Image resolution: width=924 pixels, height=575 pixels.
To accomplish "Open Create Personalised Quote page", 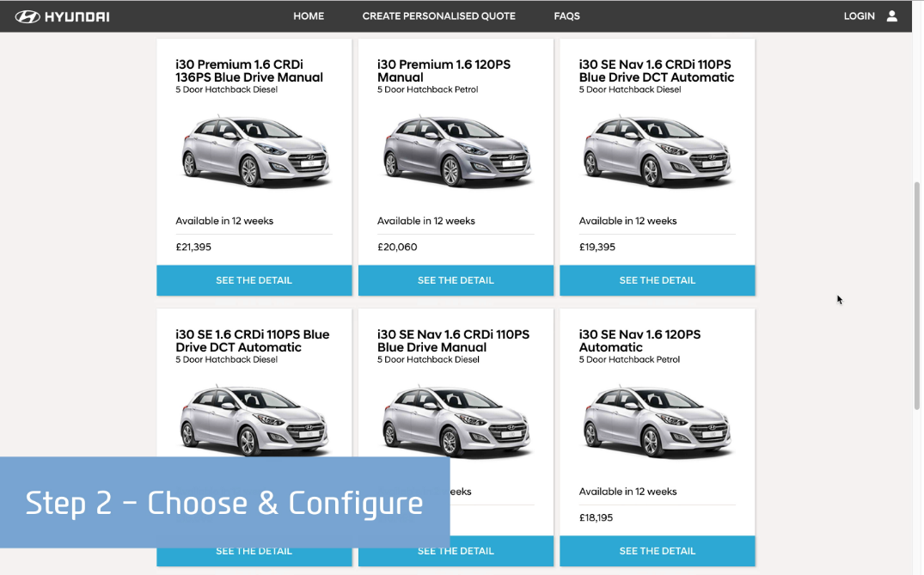I will 438,16.
